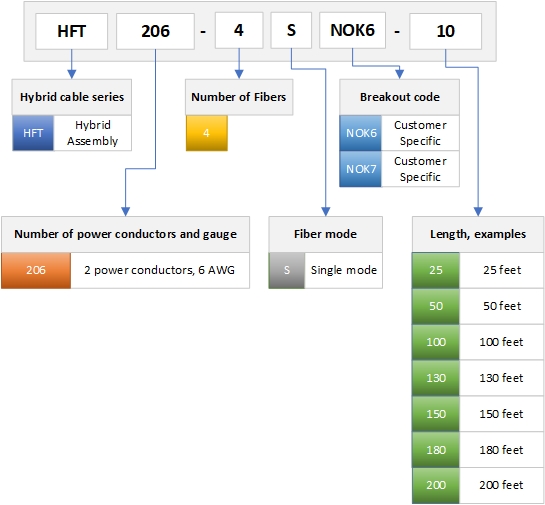Click the gray S fiber mode cell
Screen dimensions: 545x505
point(287,270)
